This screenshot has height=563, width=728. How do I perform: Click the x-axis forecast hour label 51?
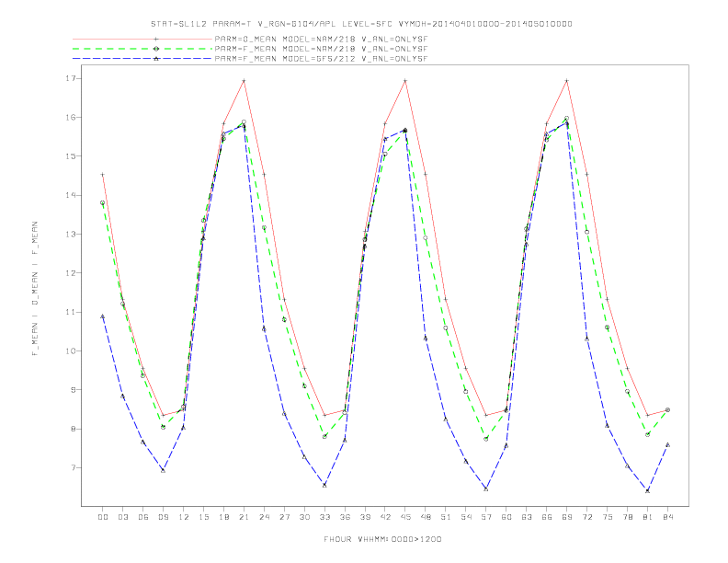(x=446, y=517)
